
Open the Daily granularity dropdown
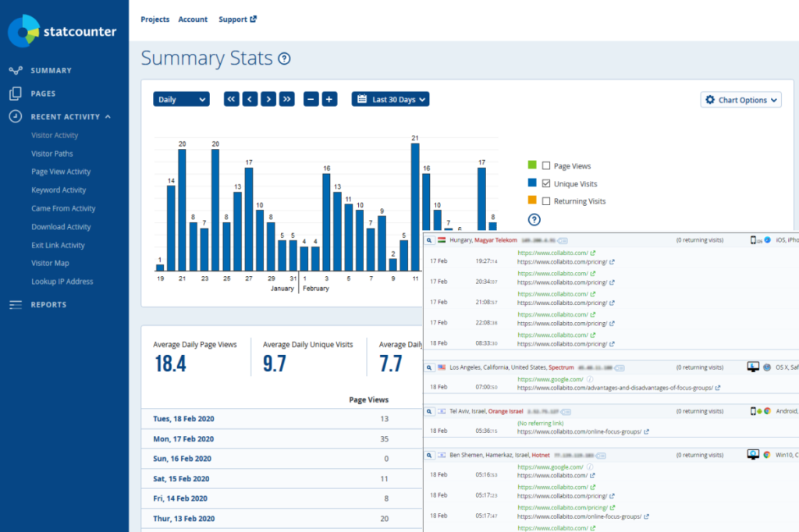click(181, 99)
